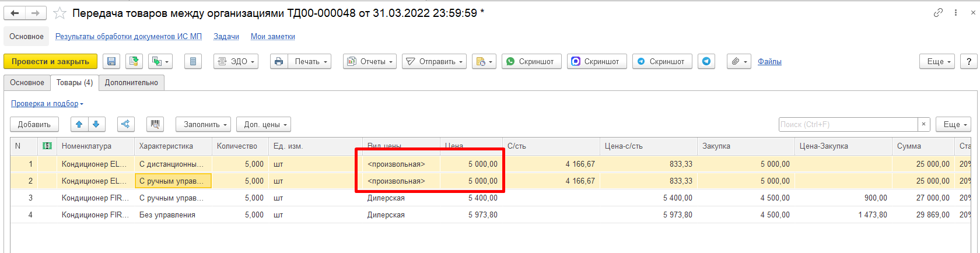
Task: Send the Скриншот via Viber button
Action: 597,61
